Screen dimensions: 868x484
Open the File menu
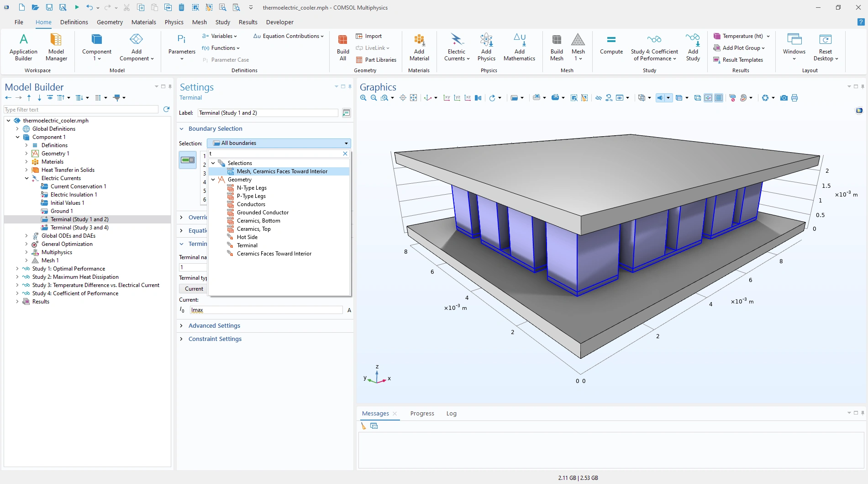[19, 22]
